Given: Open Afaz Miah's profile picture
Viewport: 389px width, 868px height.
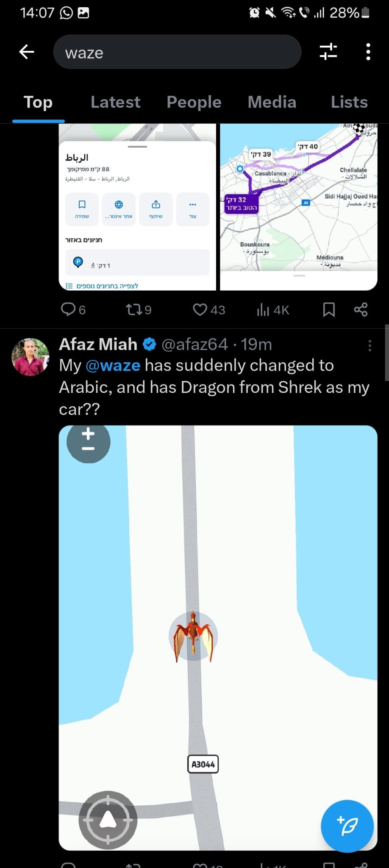Looking at the screenshot, I should (x=31, y=357).
